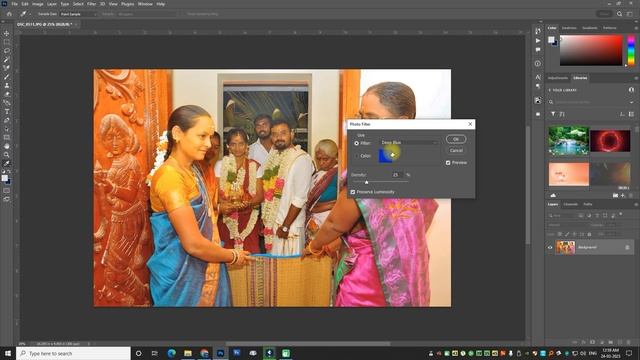The width and height of the screenshot is (640, 360).
Task: Click the search icon at top right
Action: tap(619, 14)
